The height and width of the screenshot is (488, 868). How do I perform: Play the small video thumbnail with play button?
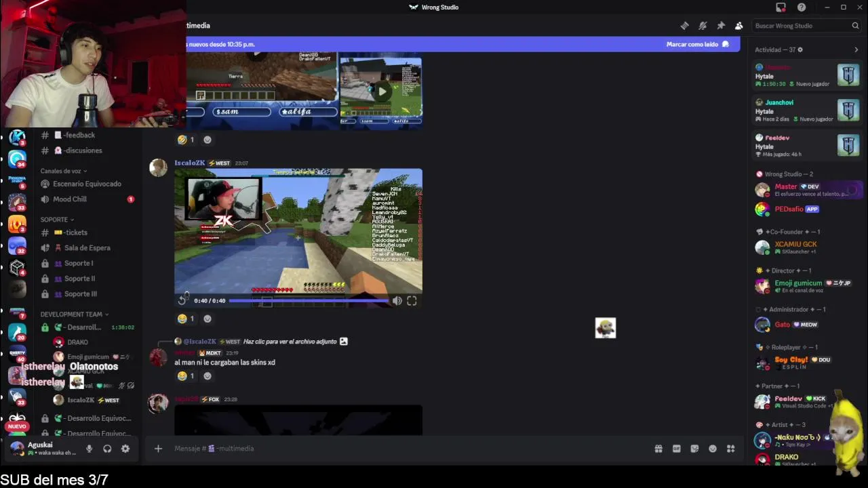click(x=382, y=91)
